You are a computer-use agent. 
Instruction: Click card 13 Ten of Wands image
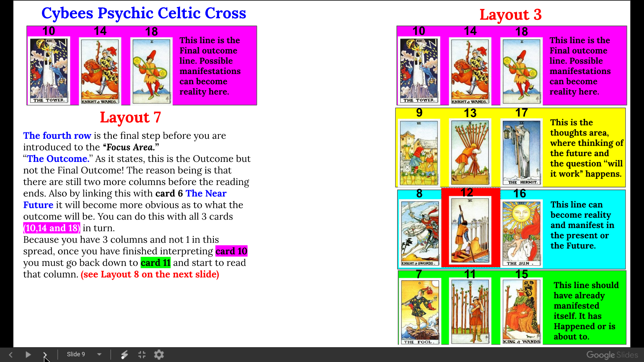click(470, 153)
